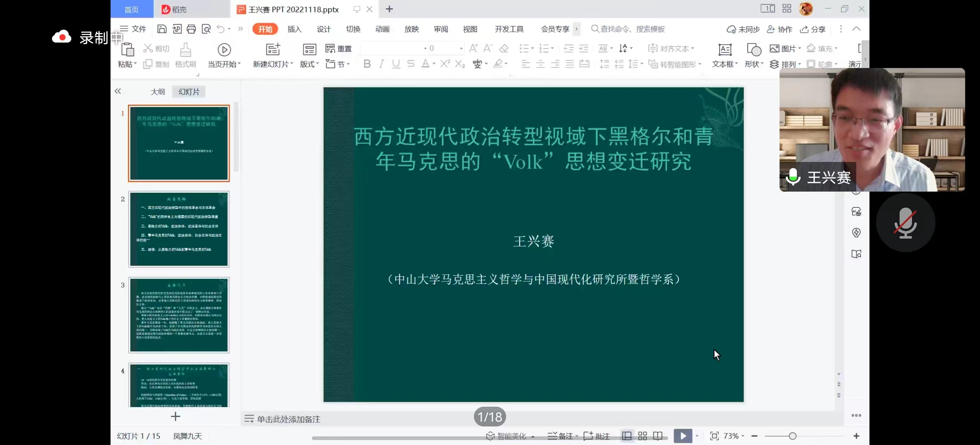Click the Save icon in quick toolbar

(x=162, y=29)
